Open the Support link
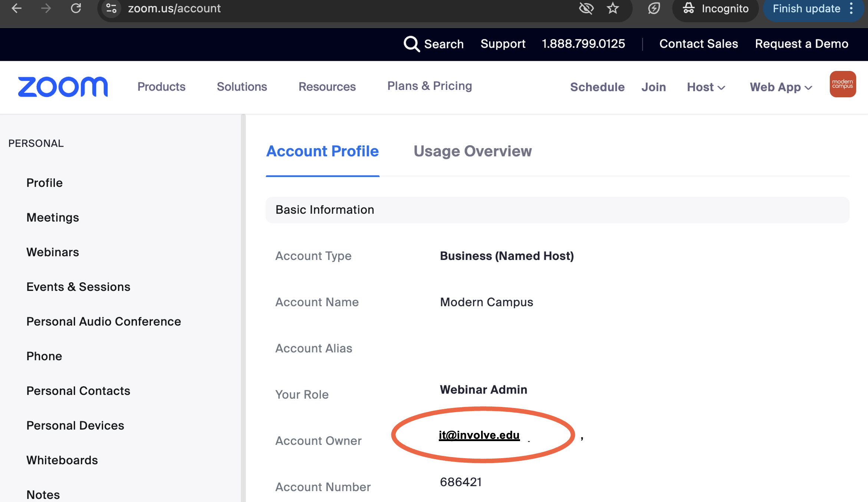The width and height of the screenshot is (868, 502). (503, 44)
